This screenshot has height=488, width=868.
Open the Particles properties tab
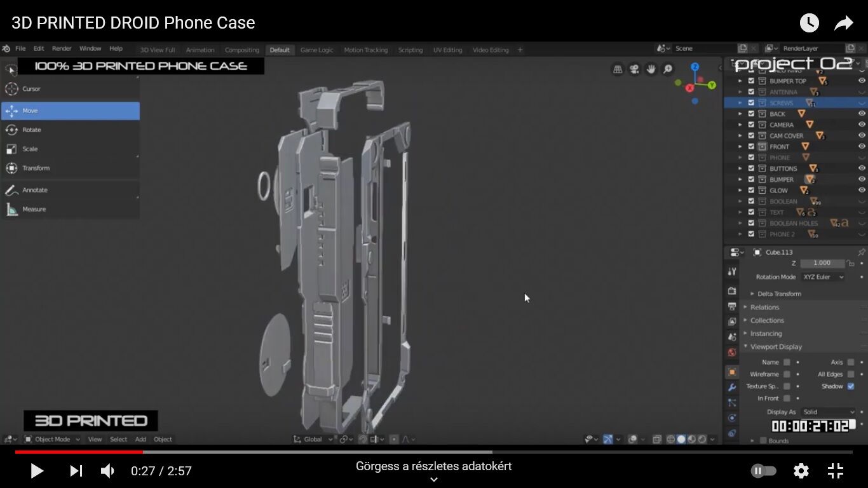732,402
